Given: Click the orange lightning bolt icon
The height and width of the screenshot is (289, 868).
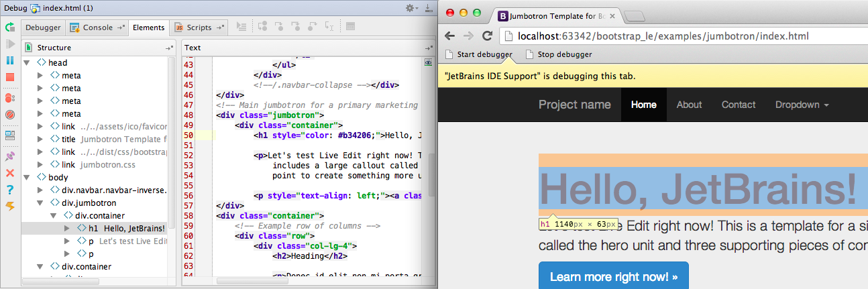Looking at the screenshot, I should click(10, 206).
